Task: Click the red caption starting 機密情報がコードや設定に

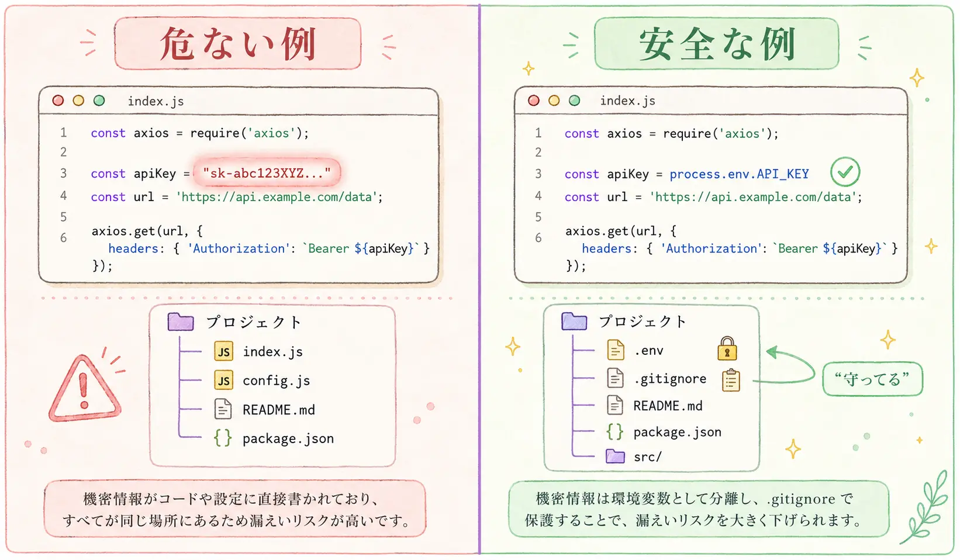Action: 235,509
